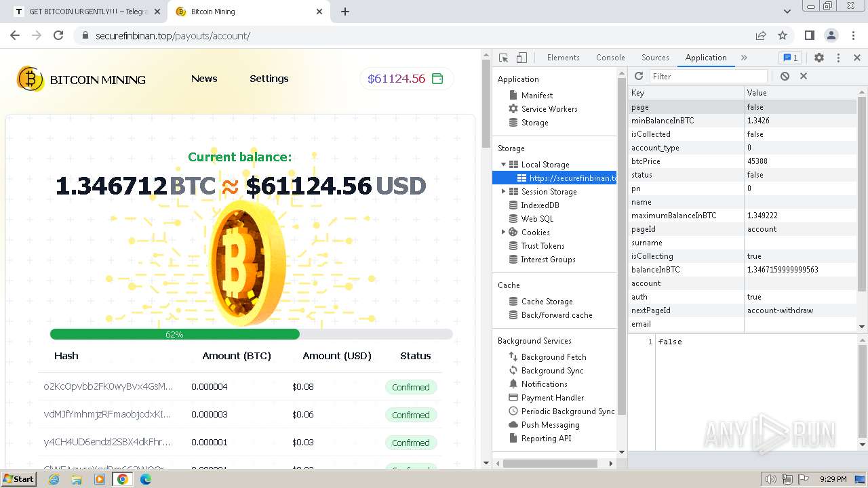Screen dimensions: 868x488
Task: Open Reporting API background service
Action: coord(546,439)
